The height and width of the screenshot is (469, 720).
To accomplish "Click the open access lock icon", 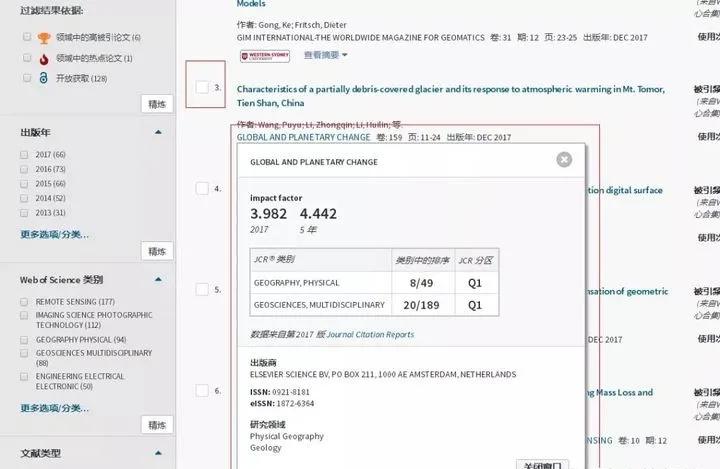I will pyautogui.click(x=43, y=78).
